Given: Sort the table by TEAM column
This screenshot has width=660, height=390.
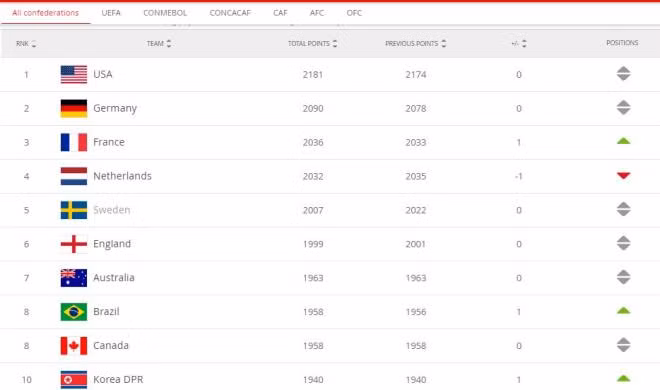Looking at the screenshot, I should (159, 43).
